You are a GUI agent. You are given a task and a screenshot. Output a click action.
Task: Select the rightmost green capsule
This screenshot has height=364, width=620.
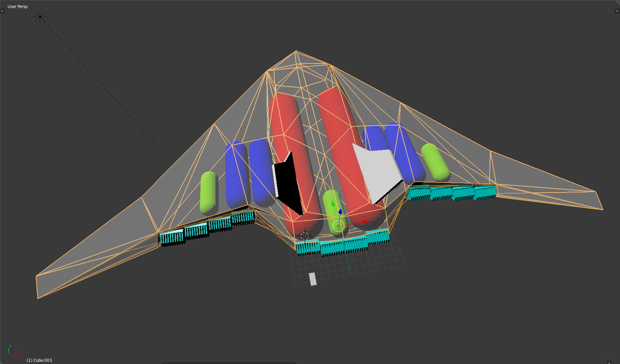tap(436, 162)
